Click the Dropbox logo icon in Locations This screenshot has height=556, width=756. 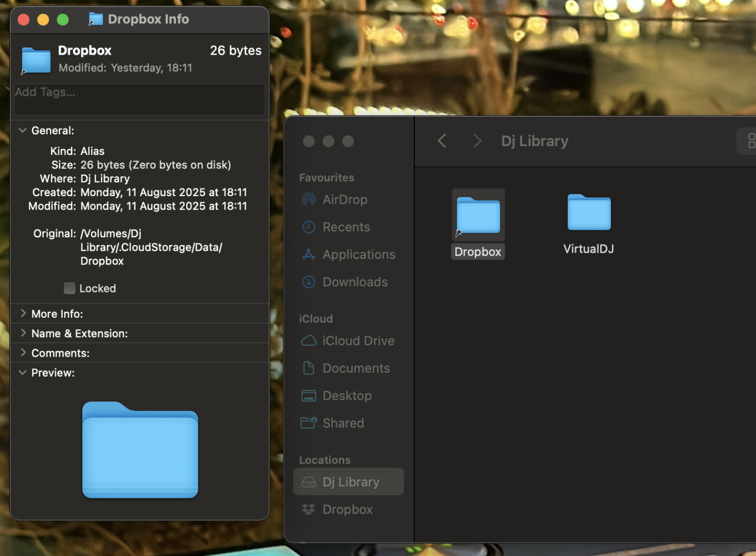point(309,509)
